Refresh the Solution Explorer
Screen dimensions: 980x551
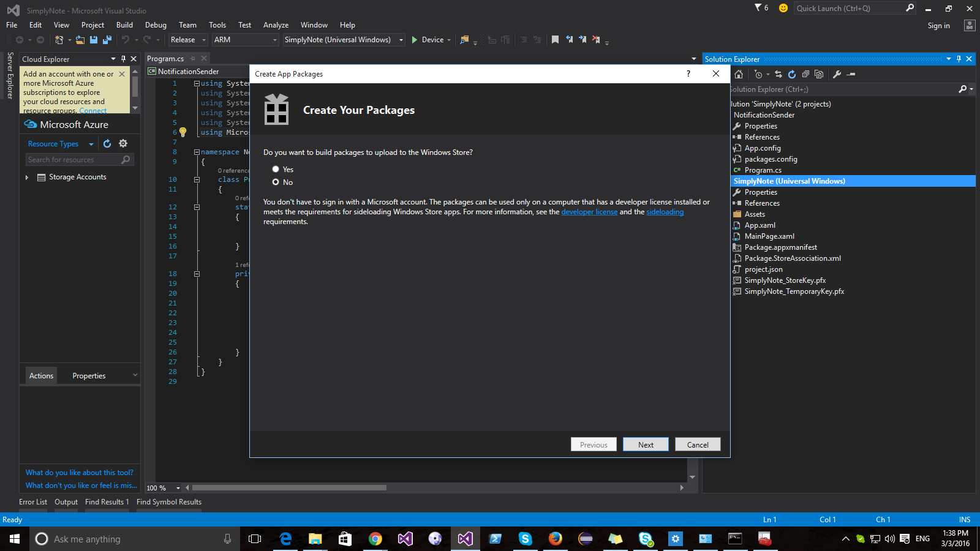[792, 73]
